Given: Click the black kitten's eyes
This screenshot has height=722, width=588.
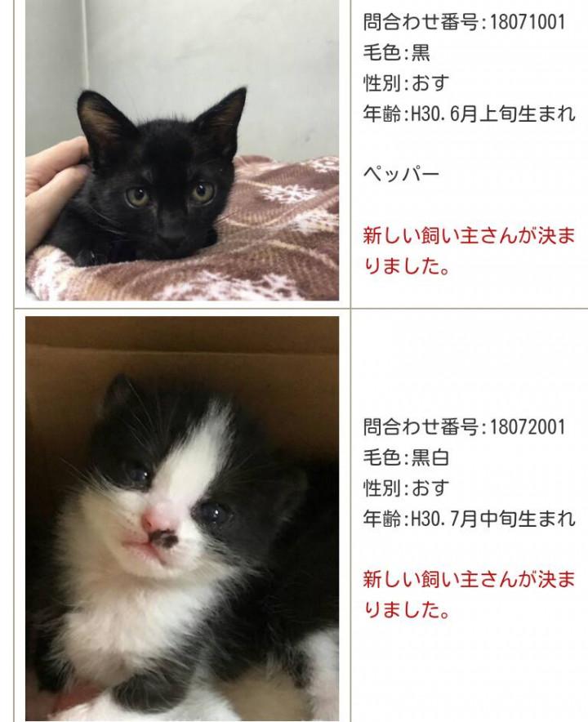Looking at the screenshot, I should pos(171,194).
